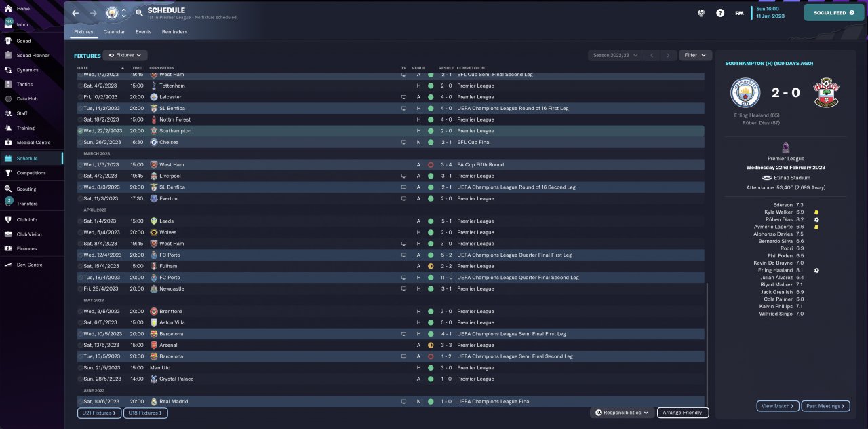
Task: Click the Social Feed button
Action: (833, 12)
